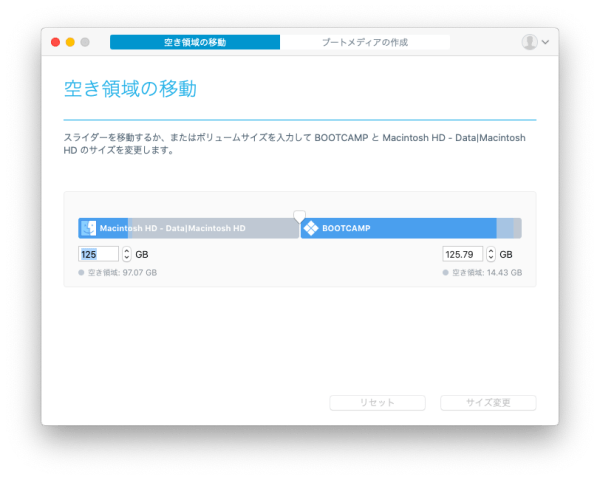Click the BOOTCAMP Windows diamond icon
600x480 pixels.
311,228
